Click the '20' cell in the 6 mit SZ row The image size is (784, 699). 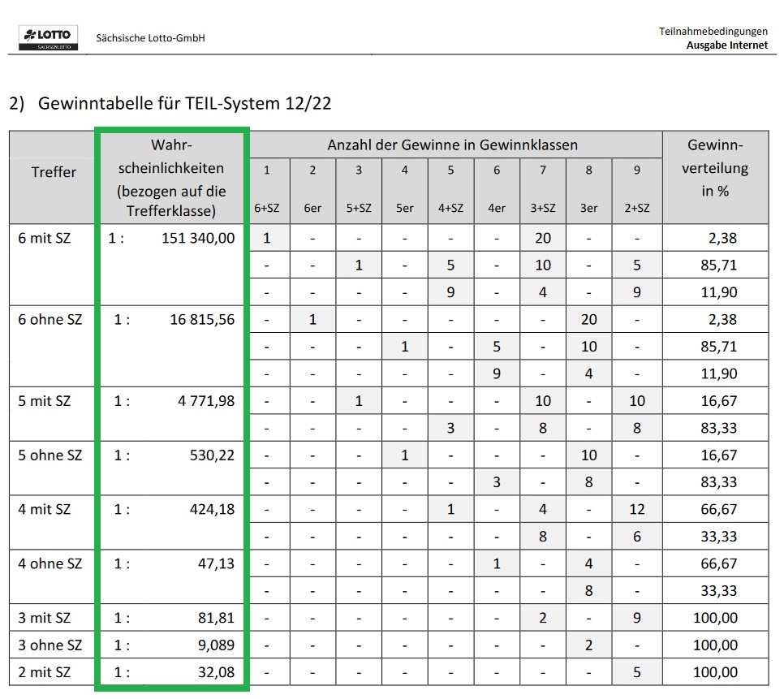tap(543, 238)
